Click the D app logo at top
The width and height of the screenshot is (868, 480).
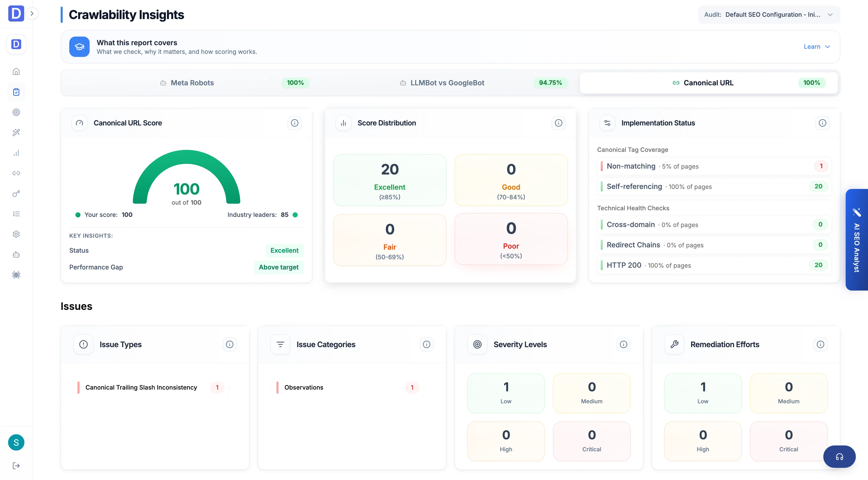click(x=16, y=13)
